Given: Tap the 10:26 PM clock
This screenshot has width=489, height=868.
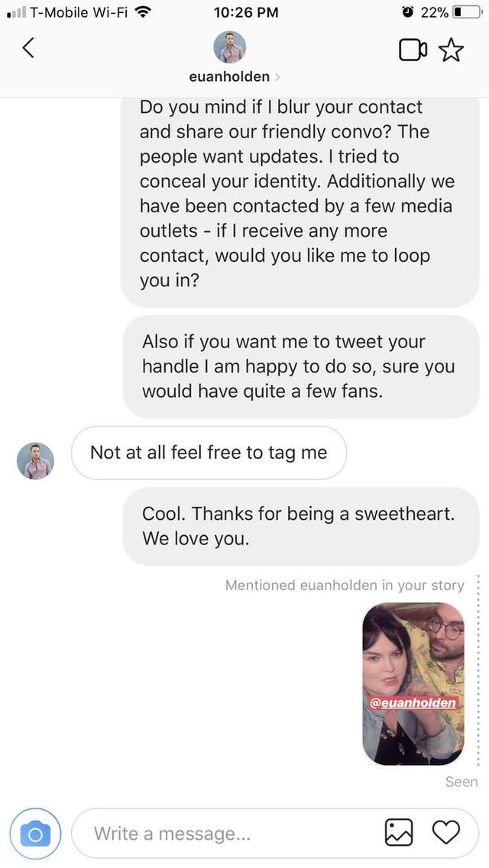Looking at the screenshot, I should pyautogui.click(x=243, y=12).
